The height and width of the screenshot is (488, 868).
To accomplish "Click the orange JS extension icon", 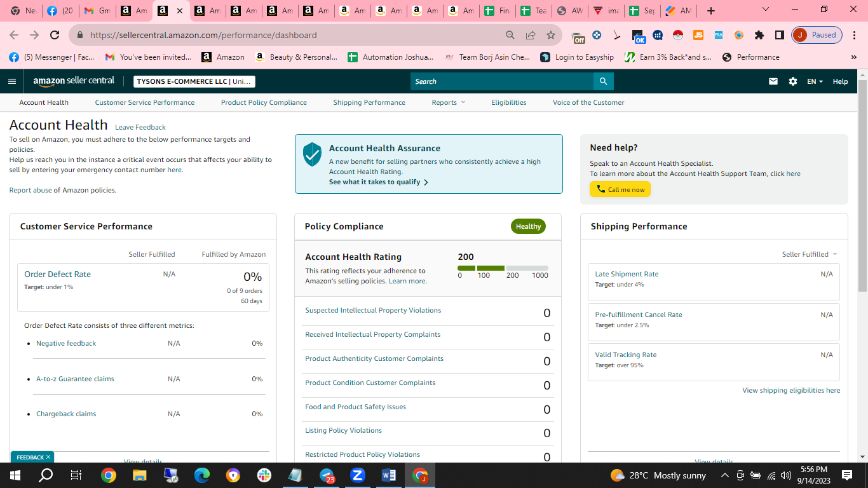I will click(698, 35).
